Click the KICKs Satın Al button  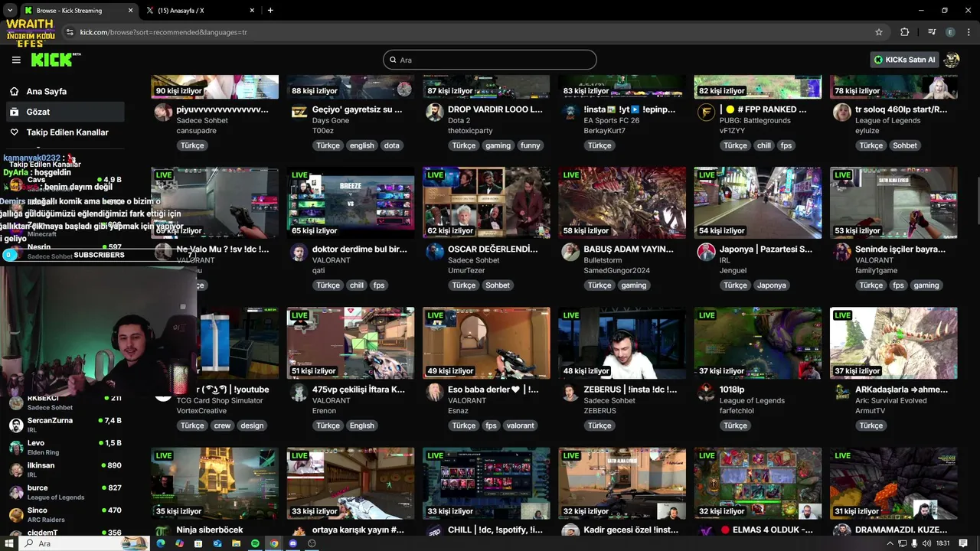(905, 60)
